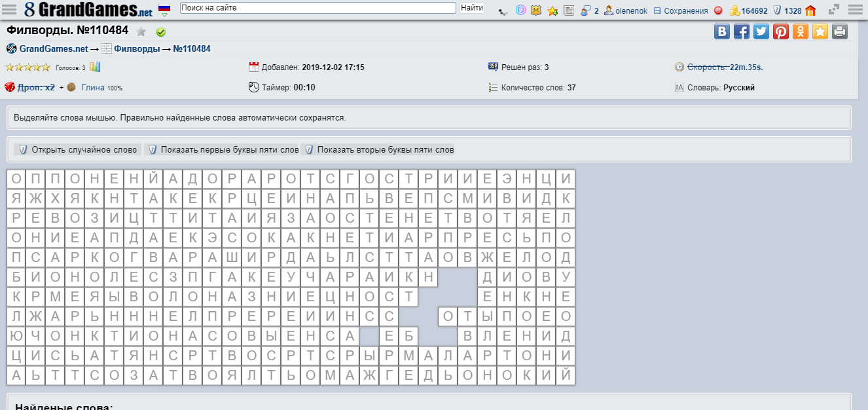
Task: Open the rating statistics bar chart
Action: click(x=95, y=67)
